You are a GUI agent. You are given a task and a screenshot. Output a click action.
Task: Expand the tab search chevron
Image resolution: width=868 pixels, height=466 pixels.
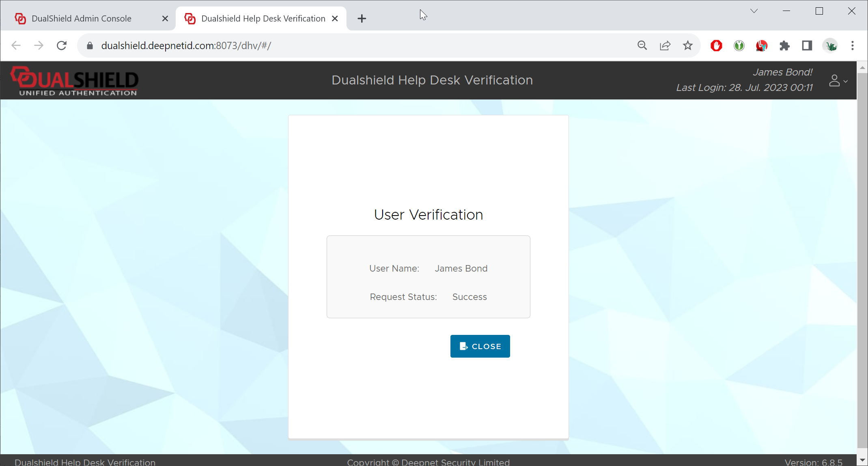(x=754, y=11)
